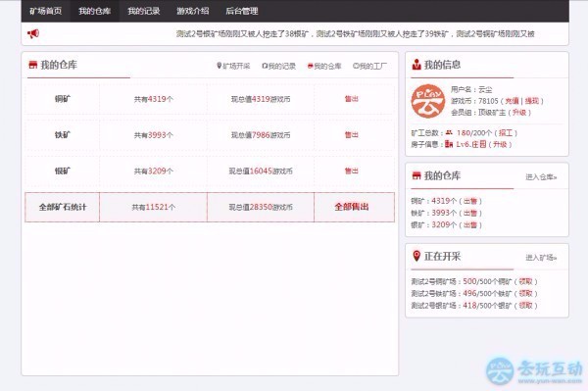This screenshot has height=391, width=588.
Task: Open the 矿场首页 nav item
Action: pos(45,11)
